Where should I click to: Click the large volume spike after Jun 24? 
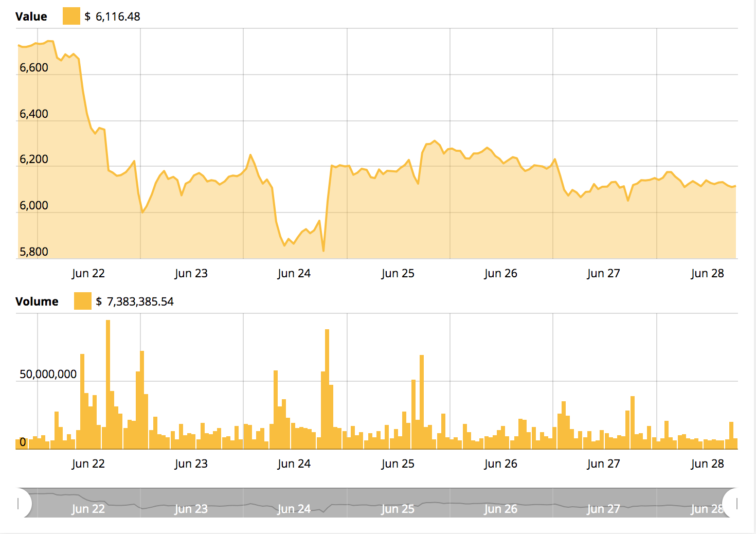click(x=327, y=386)
